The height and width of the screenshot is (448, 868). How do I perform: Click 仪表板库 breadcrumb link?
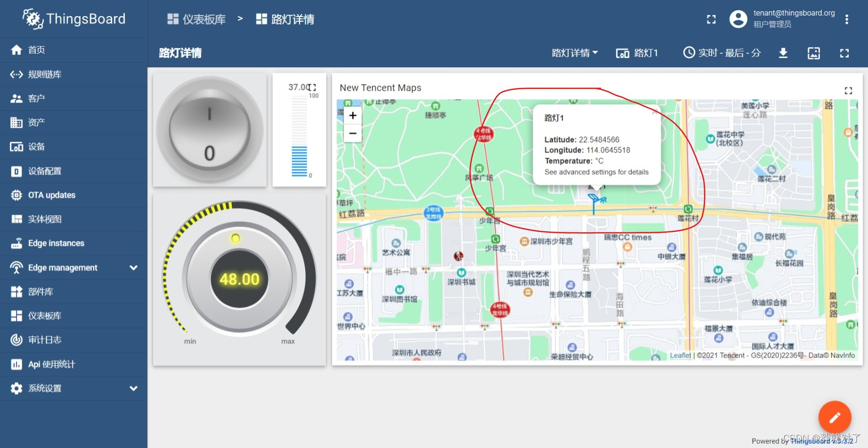coord(197,19)
